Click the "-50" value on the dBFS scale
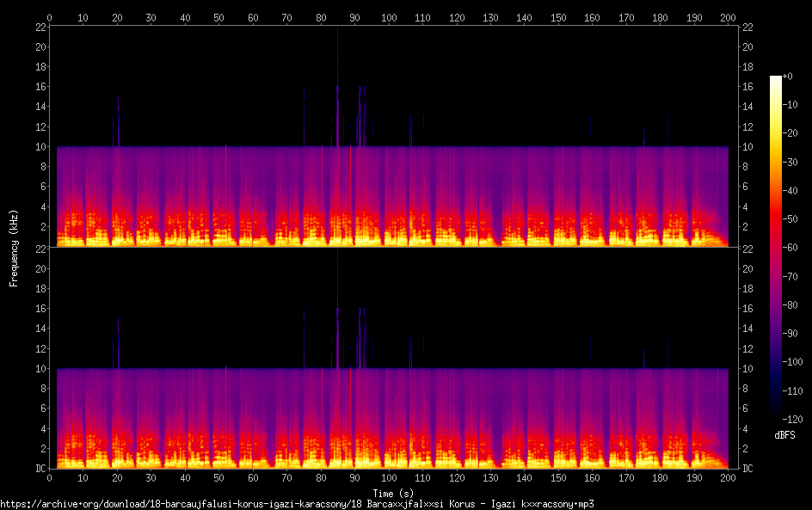Image resolution: width=812 pixels, height=510 pixels. (790, 219)
